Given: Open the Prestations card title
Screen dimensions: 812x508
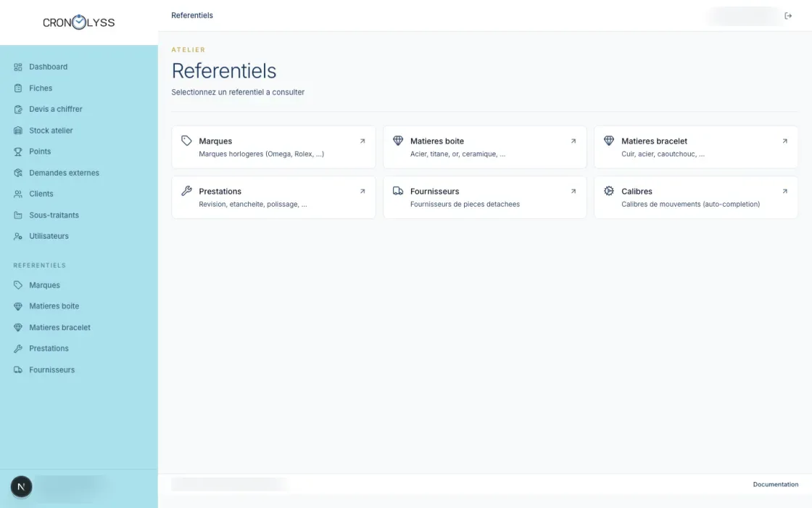Looking at the screenshot, I should 220,192.
